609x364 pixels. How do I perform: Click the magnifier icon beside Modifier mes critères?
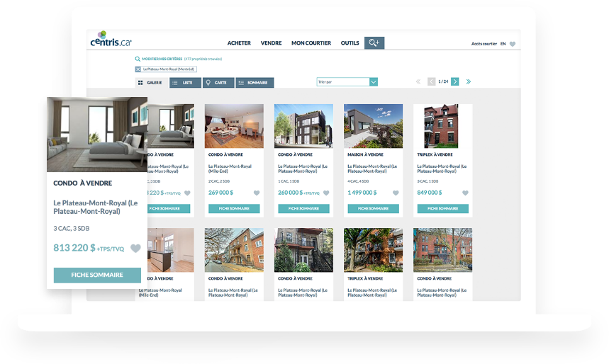click(138, 59)
